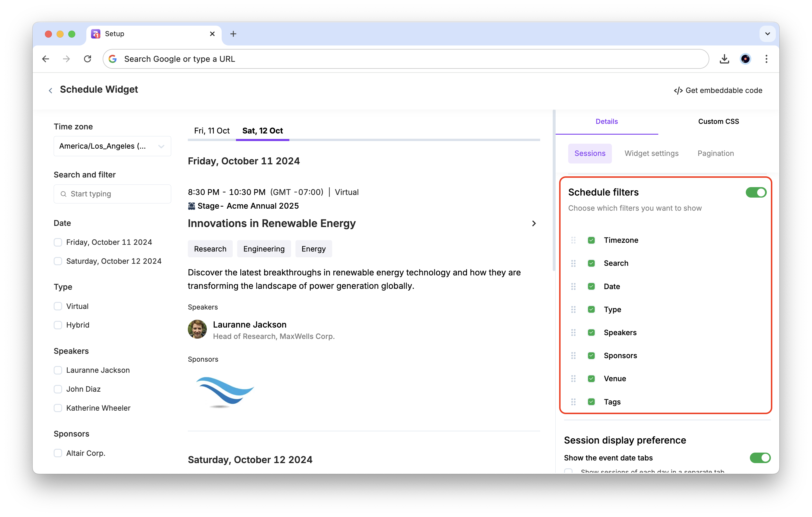Uncheck the Speakers filter checkbox
The image size is (812, 517).
[x=591, y=333]
